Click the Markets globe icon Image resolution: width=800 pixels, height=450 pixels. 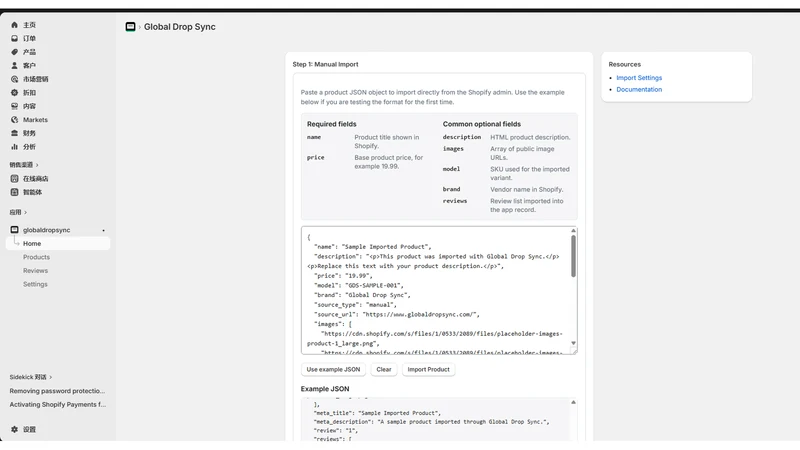point(14,119)
